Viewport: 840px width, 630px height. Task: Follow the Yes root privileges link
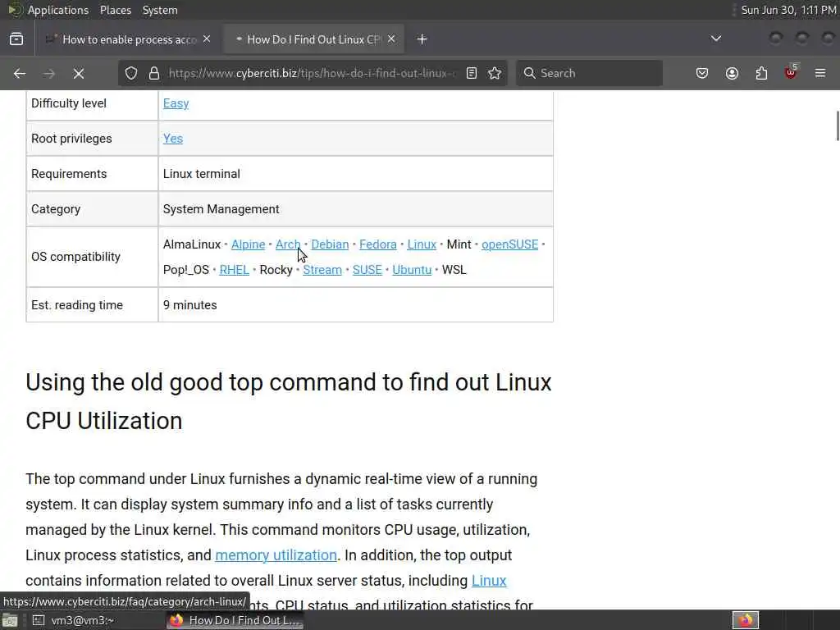(x=173, y=139)
